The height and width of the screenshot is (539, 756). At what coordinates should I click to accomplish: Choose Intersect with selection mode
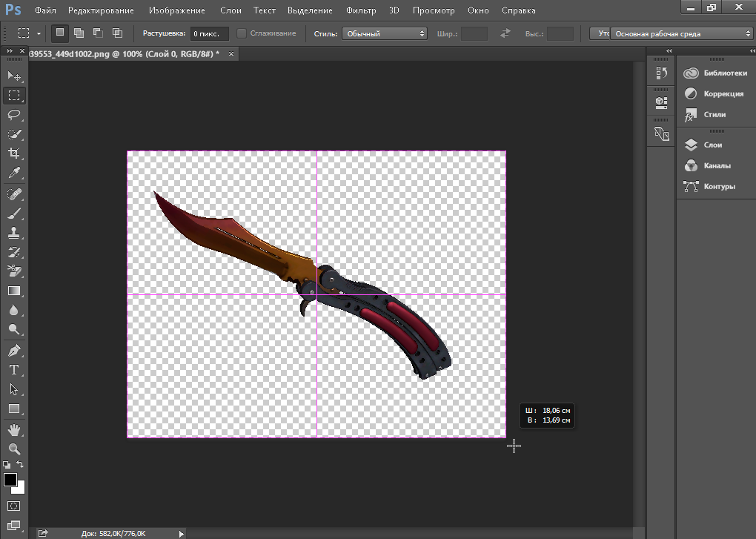coord(117,33)
